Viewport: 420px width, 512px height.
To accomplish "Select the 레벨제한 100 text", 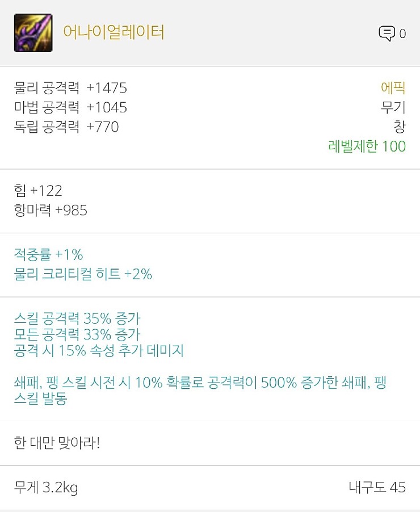I will [x=367, y=146].
